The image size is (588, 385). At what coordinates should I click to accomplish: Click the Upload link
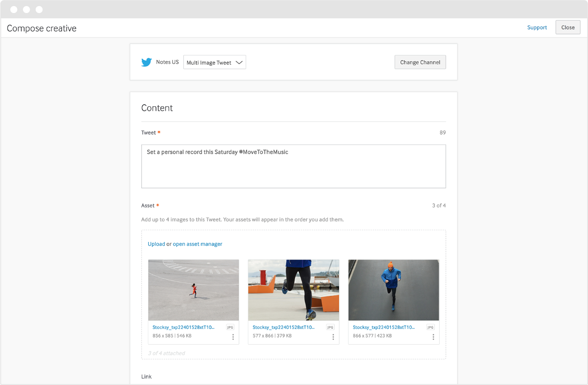pos(156,244)
